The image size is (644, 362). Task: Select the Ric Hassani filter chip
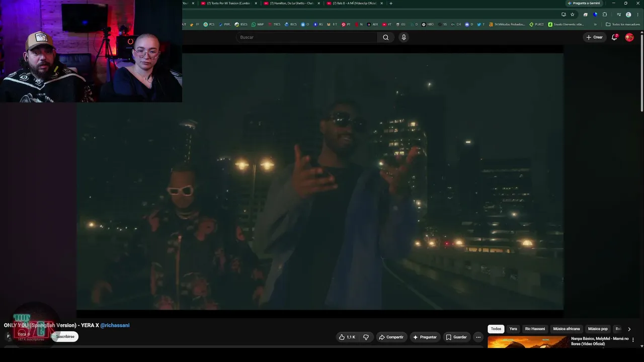pos(535,329)
